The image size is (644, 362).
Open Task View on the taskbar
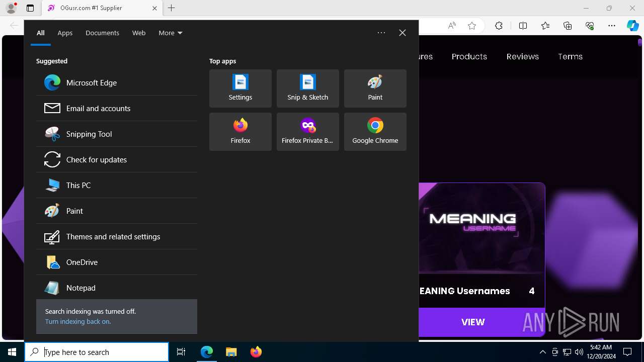pos(181,352)
